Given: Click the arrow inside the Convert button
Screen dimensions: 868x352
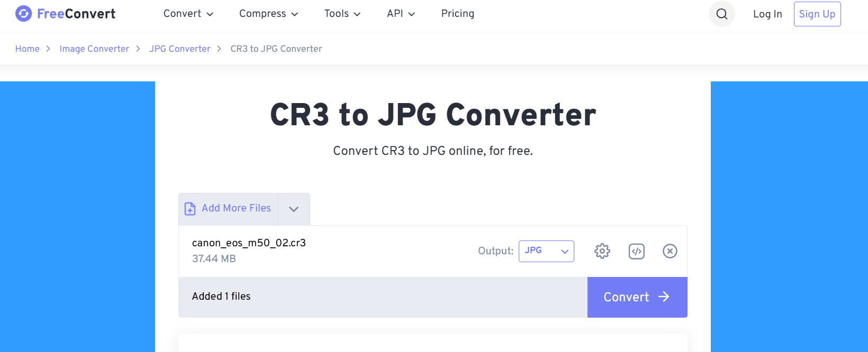Looking at the screenshot, I should coord(663,297).
